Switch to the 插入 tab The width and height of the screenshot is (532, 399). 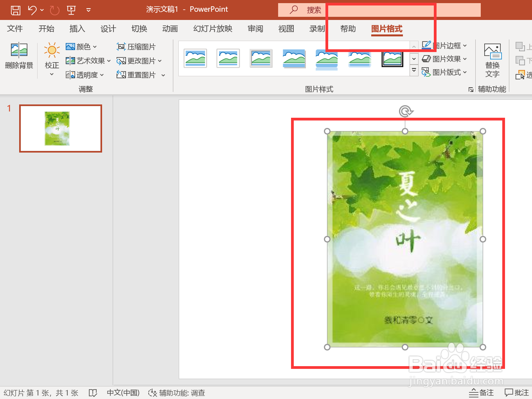pyautogui.click(x=77, y=29)
